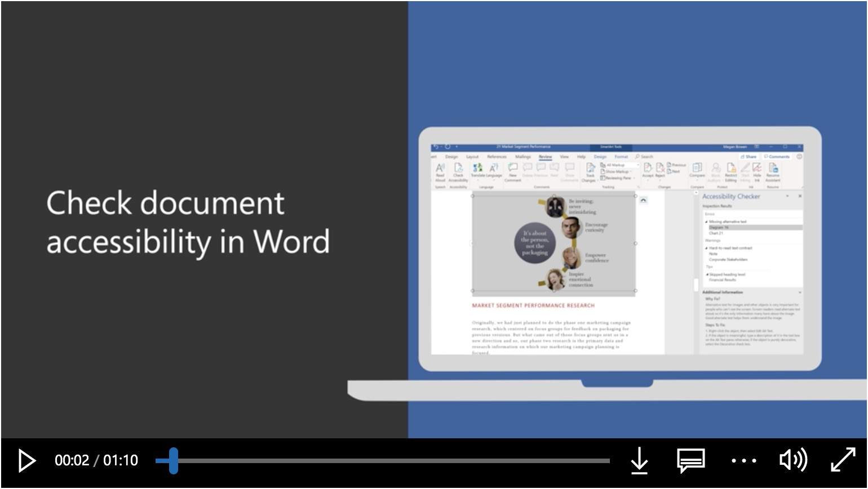Screen dimensions: 868x489
Task: Click the video seek slider handle
Action: click(174, 461)
